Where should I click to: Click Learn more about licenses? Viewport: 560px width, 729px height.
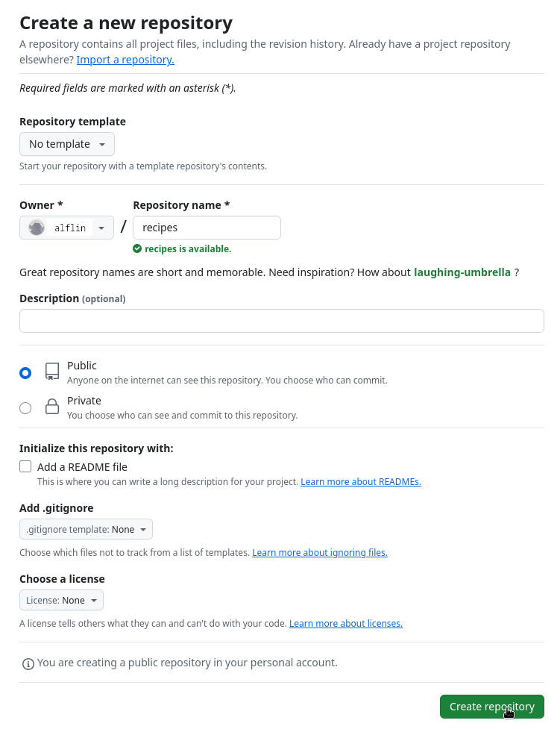click(x=345, y=623)
